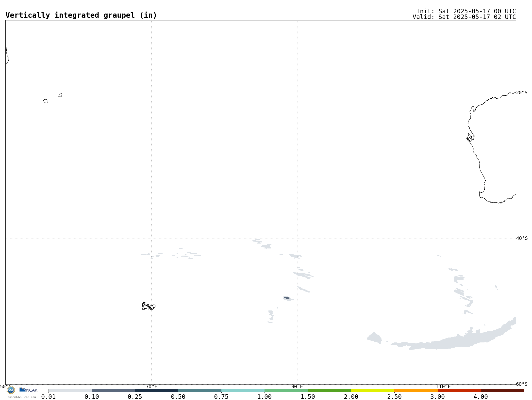Select the dark navy 0.25 color swatch
This screenshot has width=532, height=400.
pyautogui.click(x=157, y=390)
